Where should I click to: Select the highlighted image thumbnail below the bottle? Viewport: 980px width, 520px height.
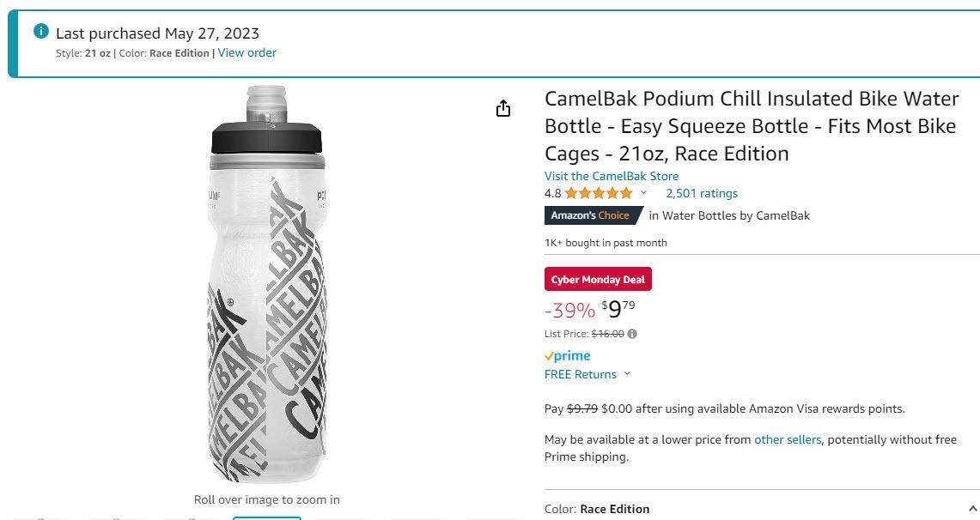coord(267,517)
